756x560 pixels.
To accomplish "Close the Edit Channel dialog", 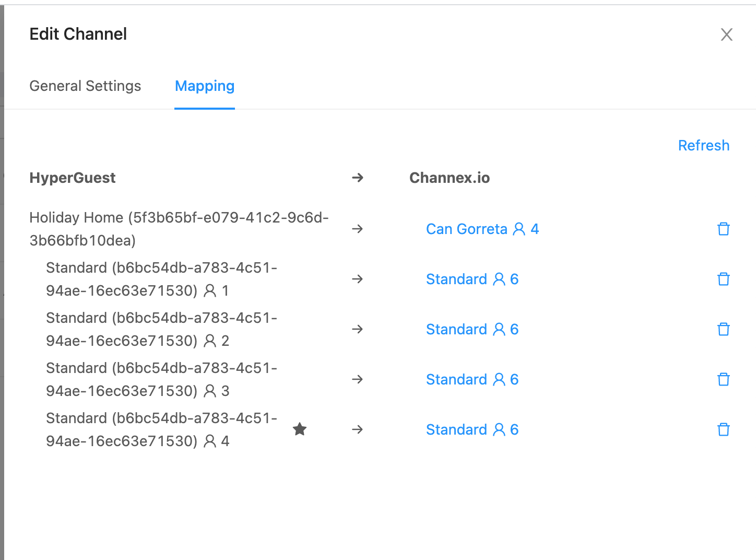I will point(727,34).
